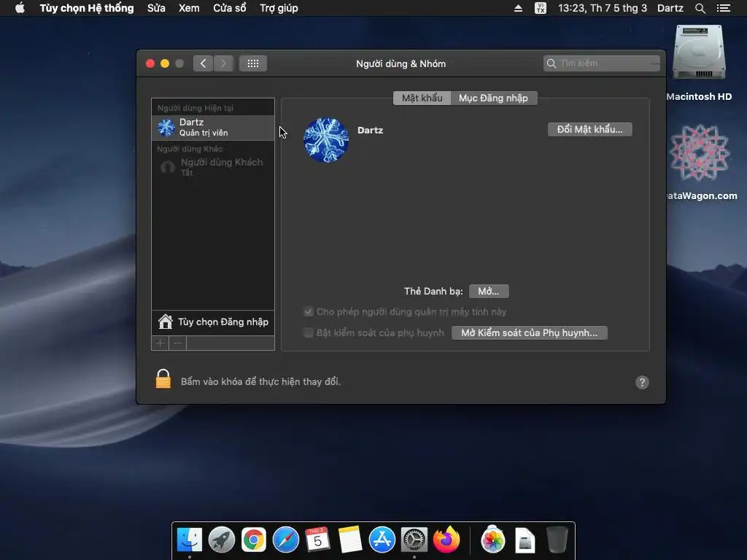Launch Google Chrome from the Dock
The height and width of the screenshot is (560, 747).
253,540
